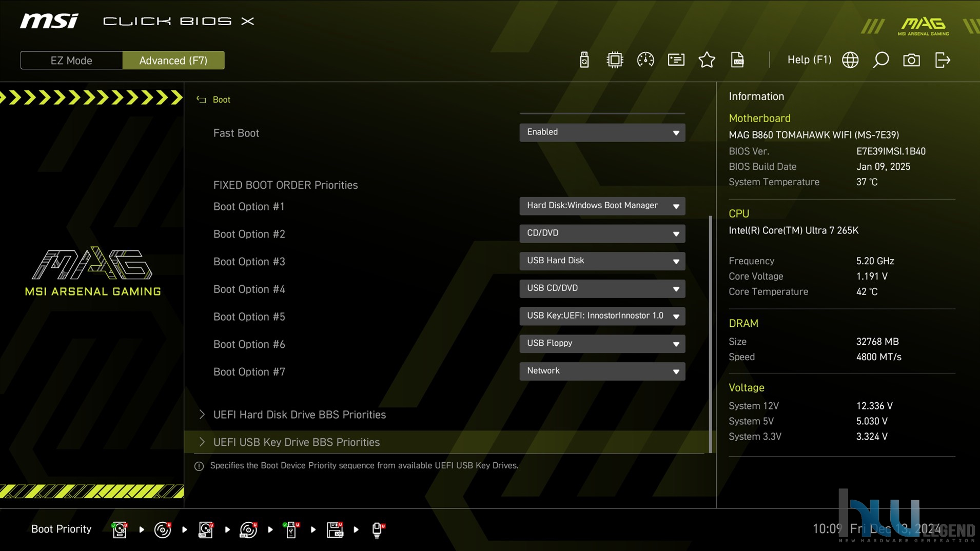This screenshot has height=551, width=980.
Task: Click the 4800 MT/s speed value
Action: tap(878, 357)
